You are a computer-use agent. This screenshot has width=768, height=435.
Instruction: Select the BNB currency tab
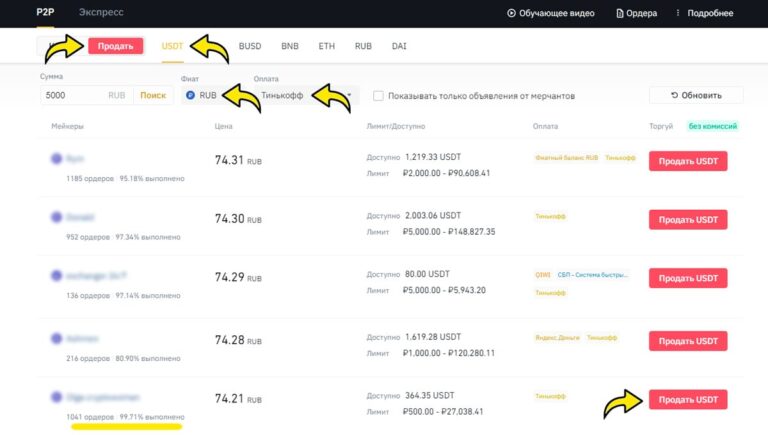[x=290, y=46]
